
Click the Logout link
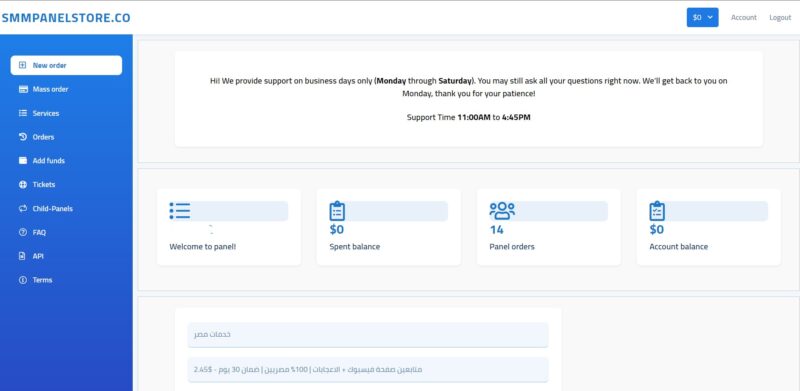(780, 17)
